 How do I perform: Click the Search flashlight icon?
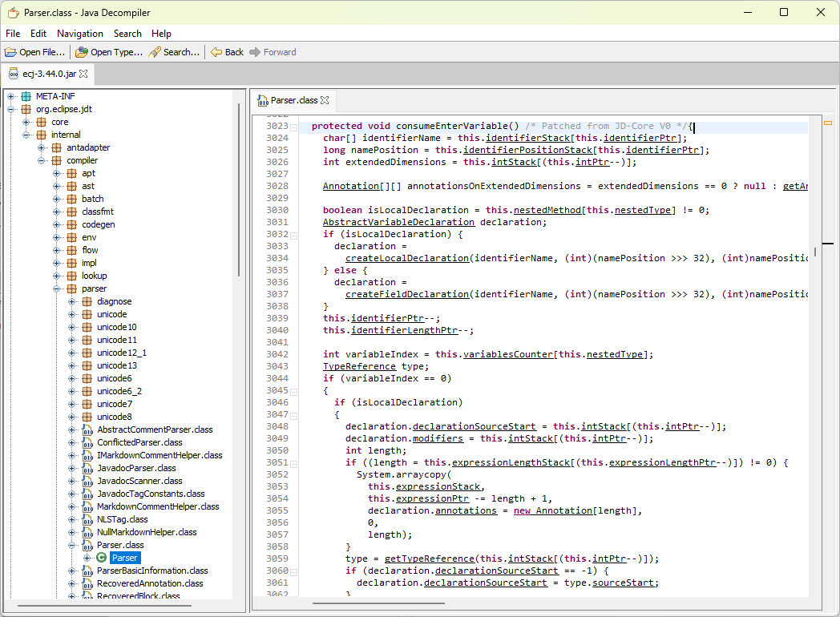coord(155,52)
